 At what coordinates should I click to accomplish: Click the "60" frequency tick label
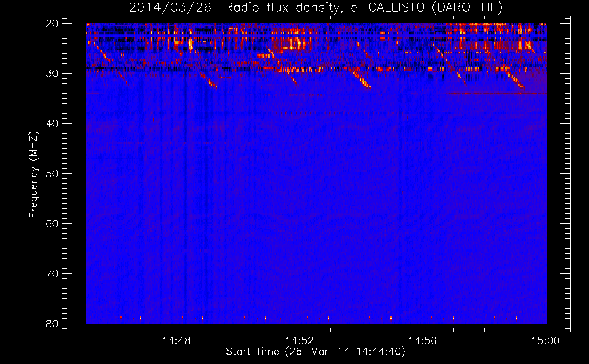pos(52,223)
